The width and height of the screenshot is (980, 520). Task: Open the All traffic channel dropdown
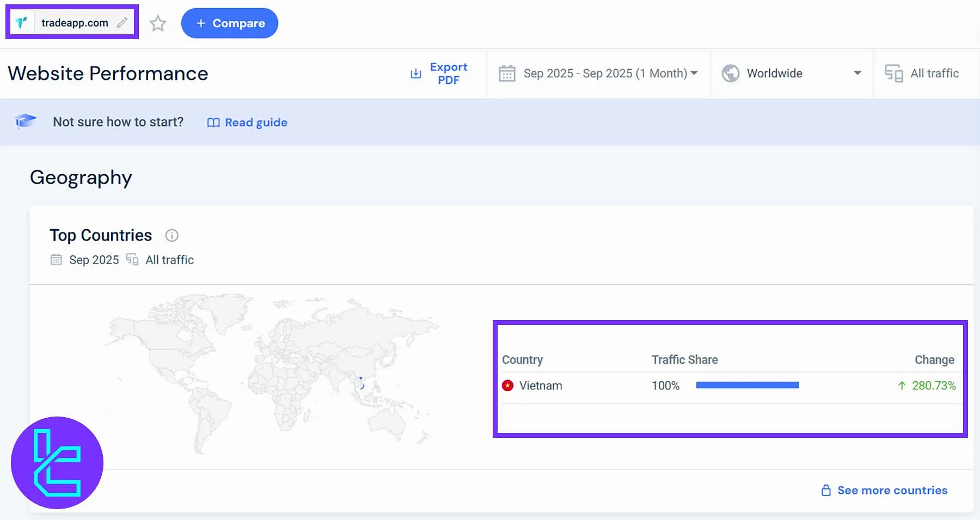924,73
